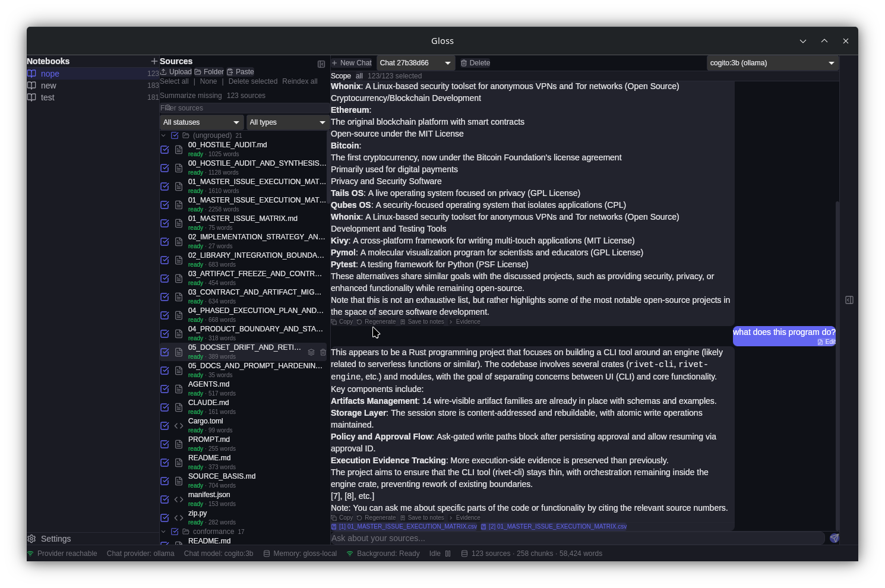
Task: Collapse the conformance group chevron
Action: pos(163,532)
